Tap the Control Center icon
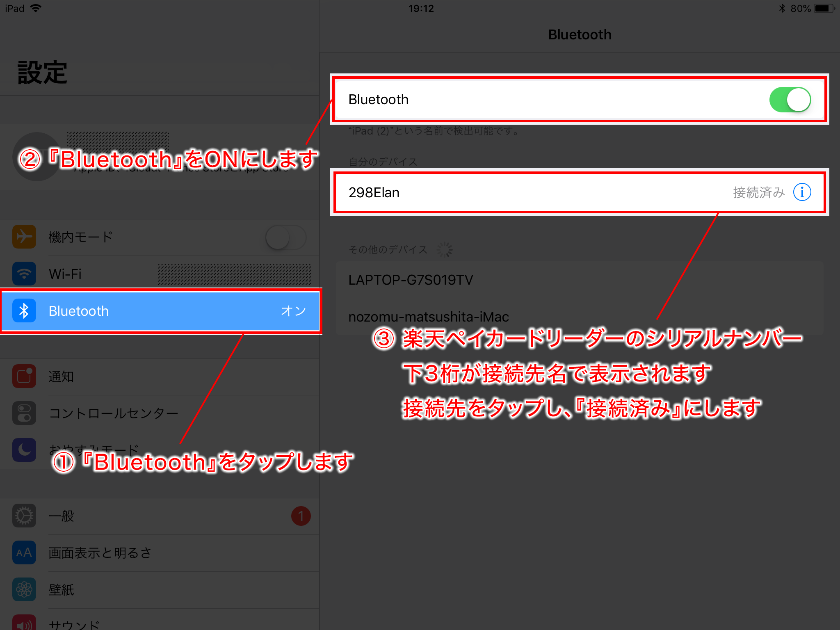This screenshot has height=630, width=840. [x=24, y=413]
